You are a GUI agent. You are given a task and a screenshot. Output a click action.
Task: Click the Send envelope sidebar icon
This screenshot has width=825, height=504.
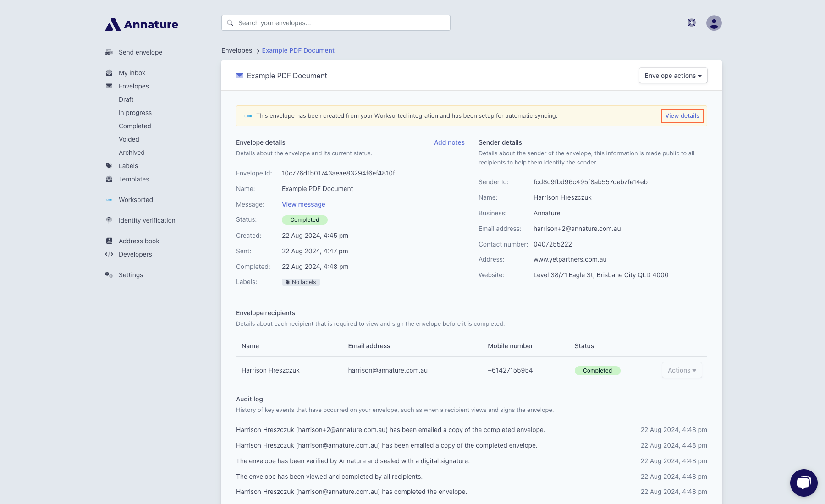(109, 52)
